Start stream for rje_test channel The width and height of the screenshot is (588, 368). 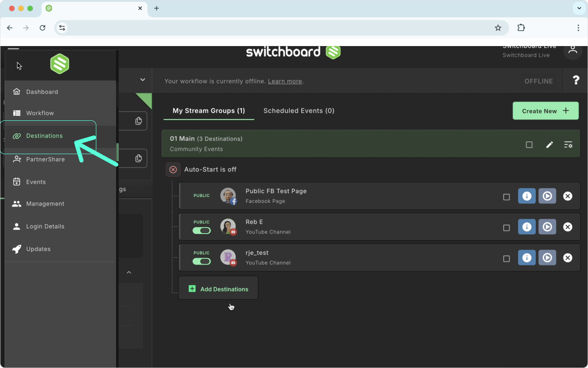[547, 258]
